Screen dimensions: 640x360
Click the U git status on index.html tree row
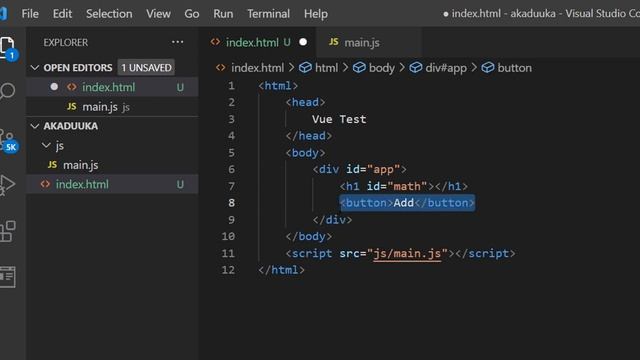(180, 184)
